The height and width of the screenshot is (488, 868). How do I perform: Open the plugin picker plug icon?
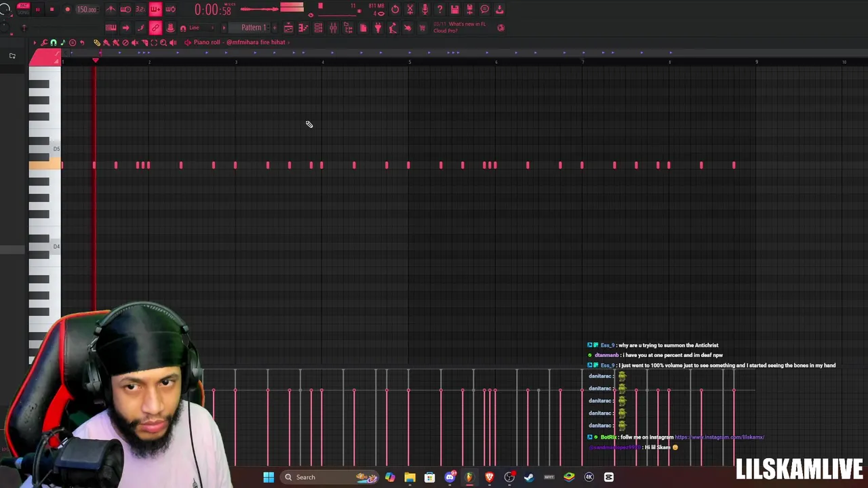pyautogui.click(x=378, y=28)
